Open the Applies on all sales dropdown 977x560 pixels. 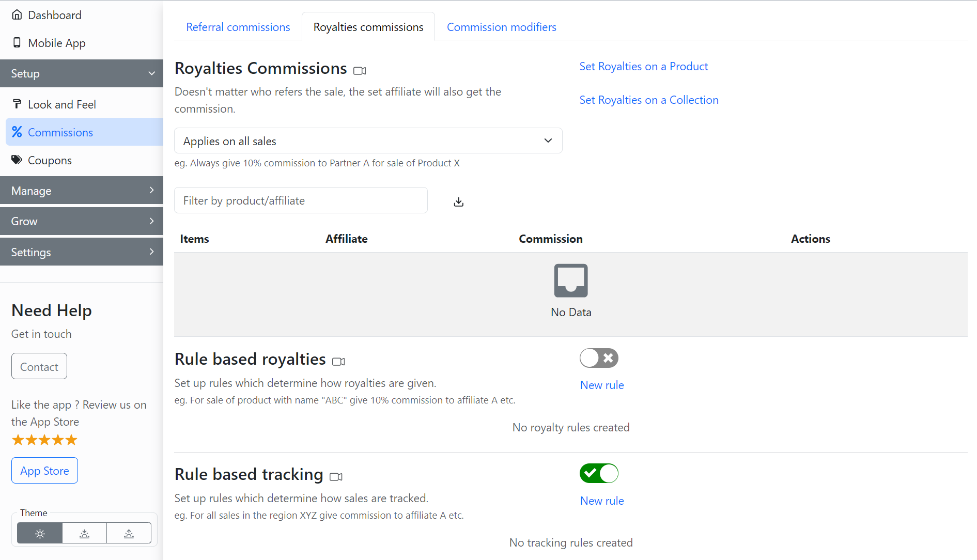[x=368, y=141]
